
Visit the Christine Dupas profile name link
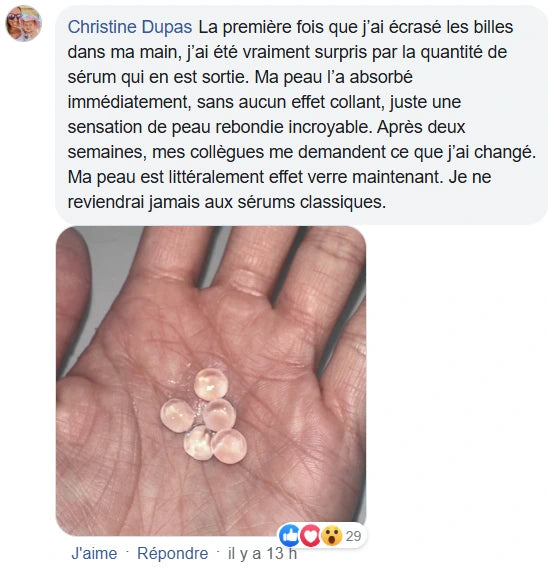[x=130, y=27]
